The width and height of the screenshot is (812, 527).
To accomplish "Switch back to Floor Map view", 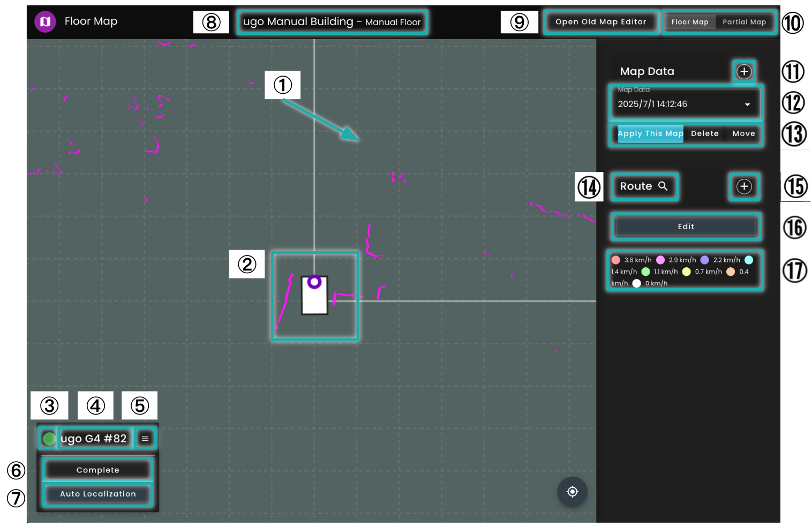I will [x=690, y=22].
